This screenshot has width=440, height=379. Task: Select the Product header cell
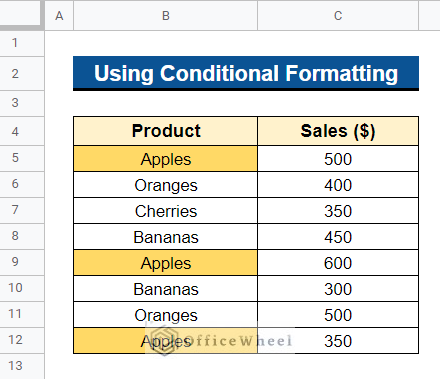coord(166,131)
